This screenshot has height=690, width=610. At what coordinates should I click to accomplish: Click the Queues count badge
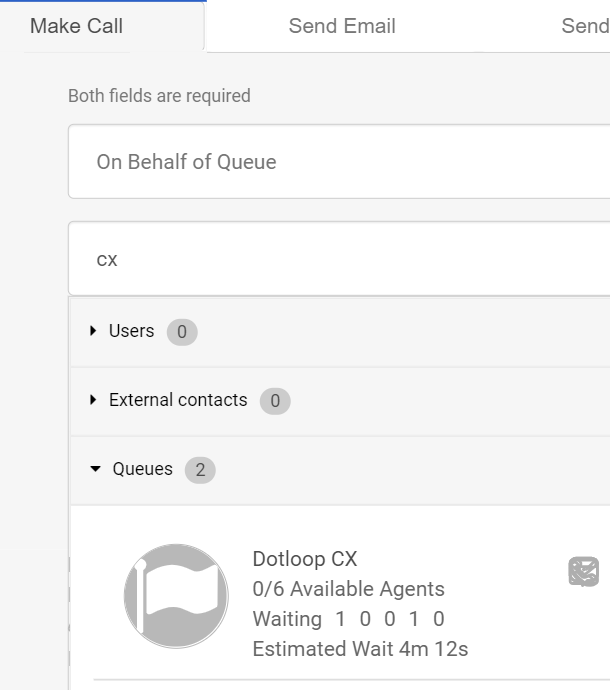click(x=200, y=470)
